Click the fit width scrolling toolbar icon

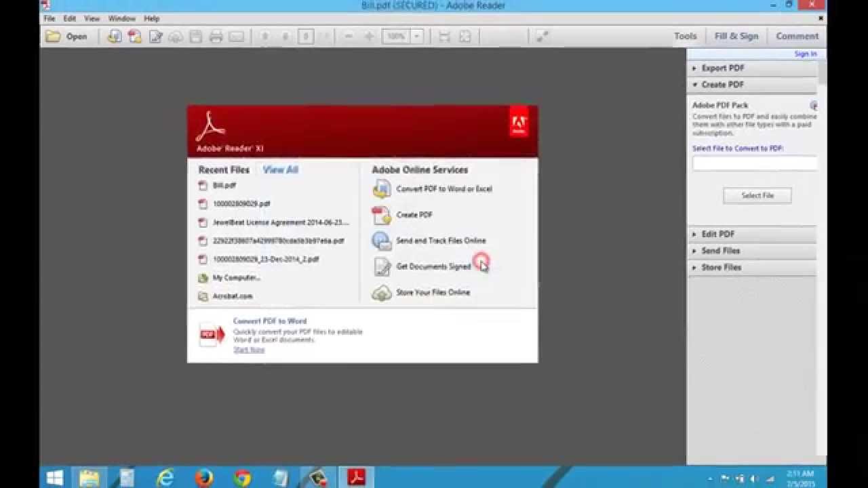click(445, 37)
